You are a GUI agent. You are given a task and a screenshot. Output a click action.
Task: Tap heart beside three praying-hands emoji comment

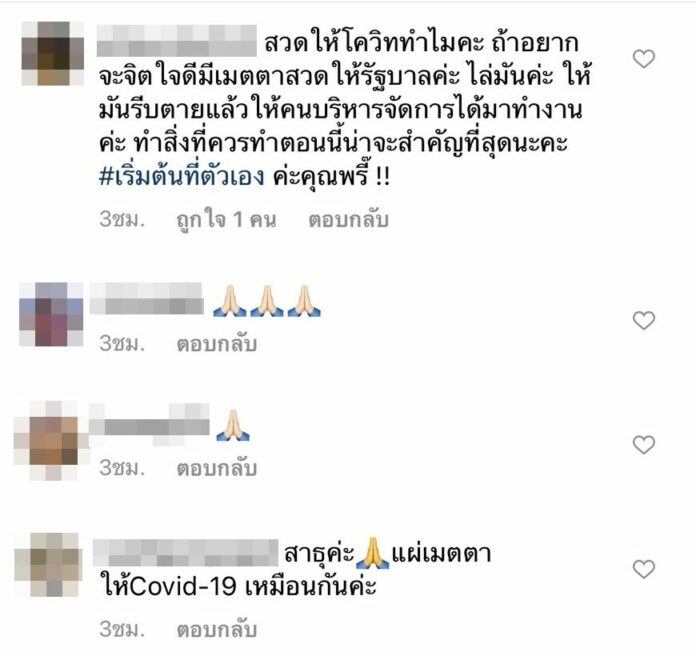tap(644, 320)
